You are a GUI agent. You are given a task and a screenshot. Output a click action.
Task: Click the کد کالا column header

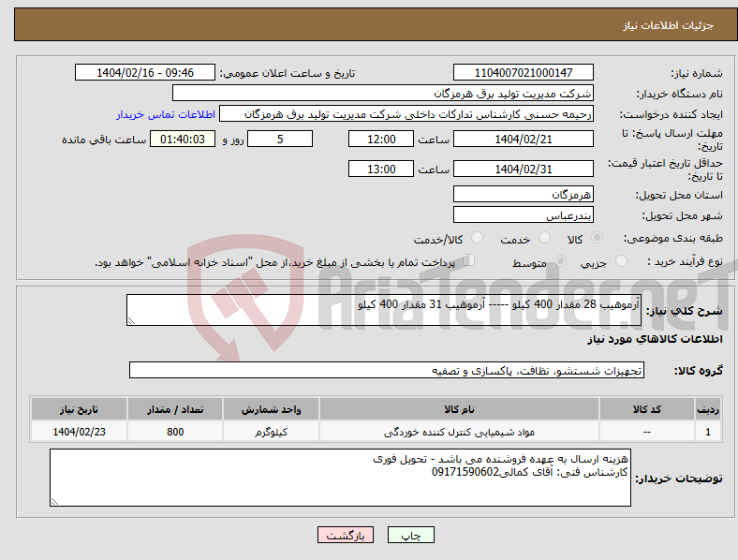click(x=647, y=409)
